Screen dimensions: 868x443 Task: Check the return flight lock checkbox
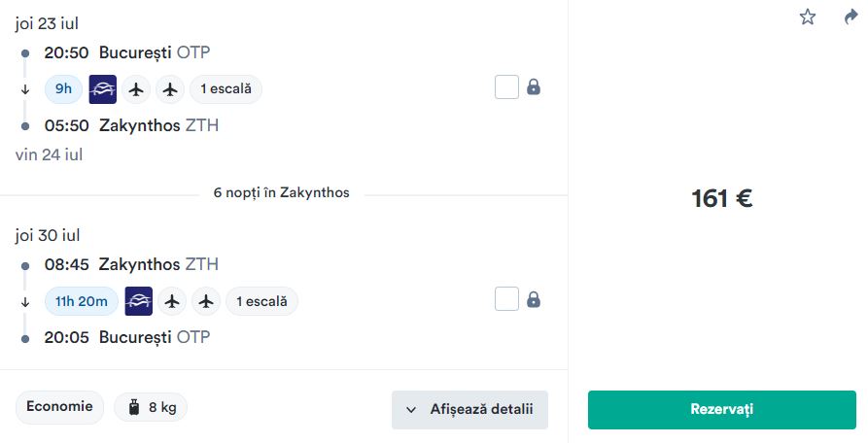pyautogui.click(x=506, y=299)
